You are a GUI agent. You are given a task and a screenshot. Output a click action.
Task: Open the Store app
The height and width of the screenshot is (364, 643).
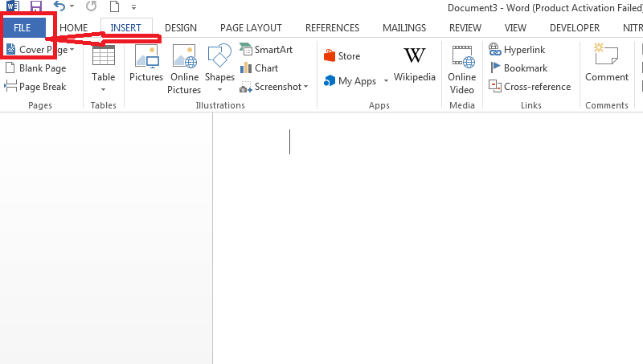pyautogui.click(x=342, y=55)
